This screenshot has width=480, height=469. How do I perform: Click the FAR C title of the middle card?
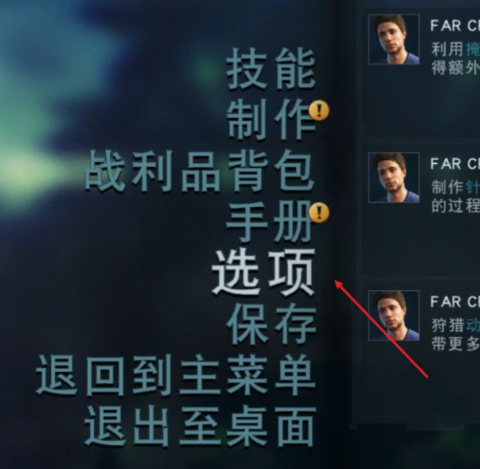coord(455,164)
